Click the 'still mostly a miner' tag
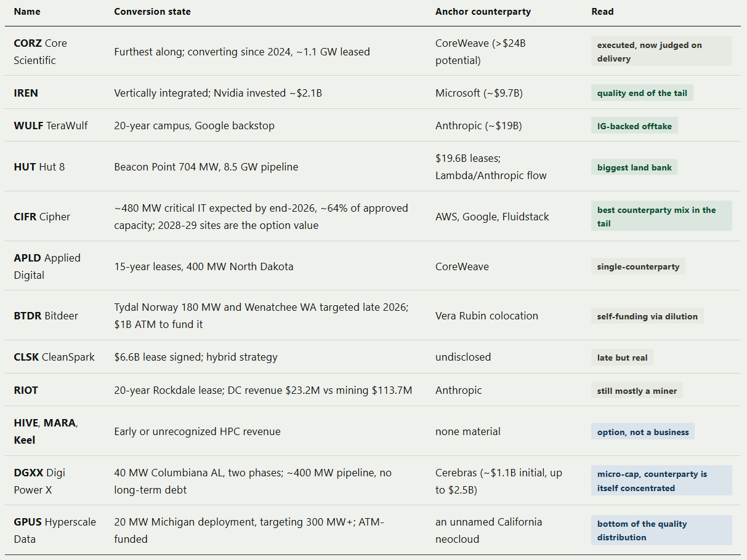The image size is (747, 560). coord(637,390)
